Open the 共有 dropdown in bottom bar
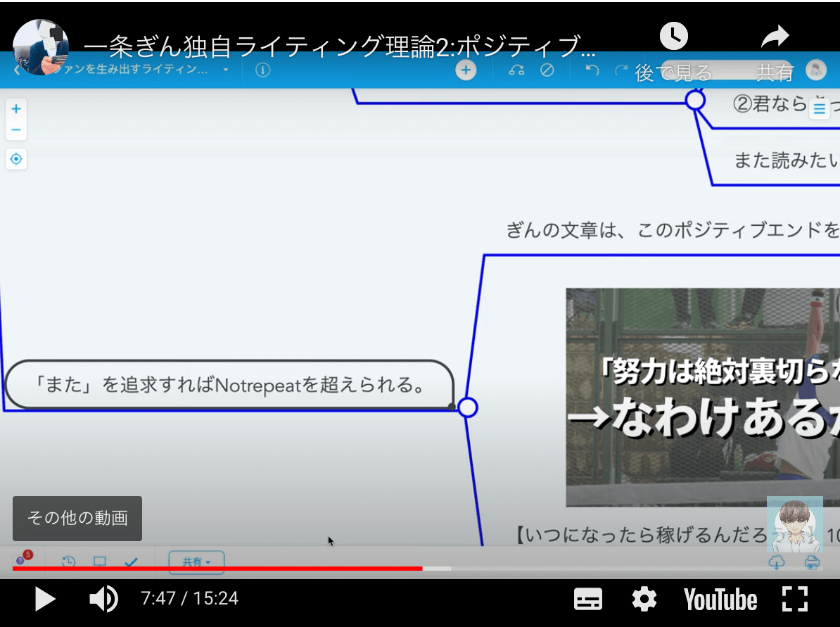The height and width of the screenshot is (627, 840). coord(196,562)
